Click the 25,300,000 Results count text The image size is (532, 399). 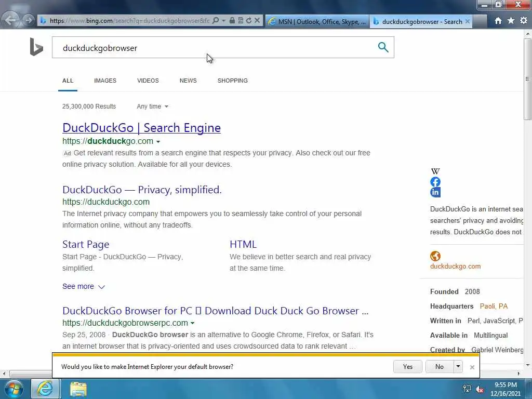click(89, 107)
